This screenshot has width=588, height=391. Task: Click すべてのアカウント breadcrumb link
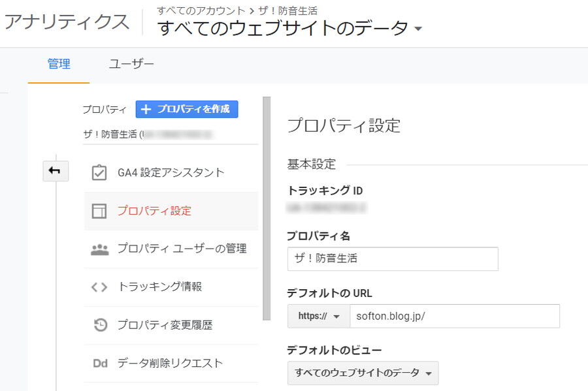(x=201, y=10)
